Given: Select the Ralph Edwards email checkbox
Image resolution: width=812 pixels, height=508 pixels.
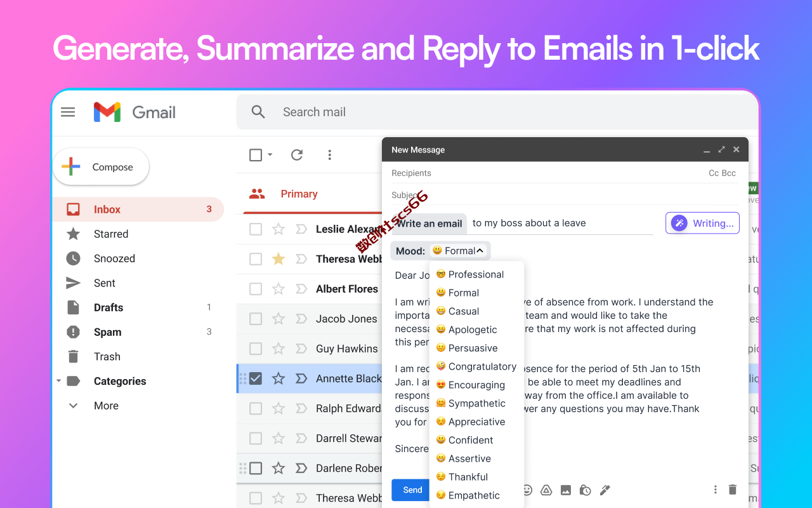Looking at the screenshot, I should point(256,408).
